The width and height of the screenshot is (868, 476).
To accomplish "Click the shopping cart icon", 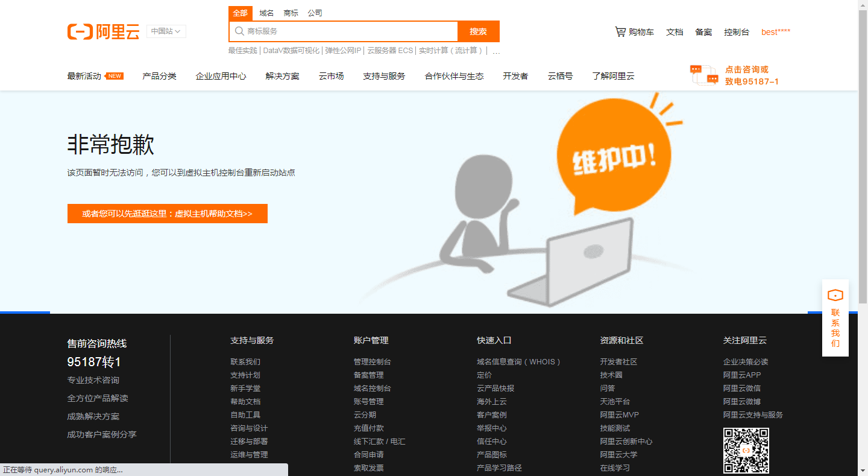I will pyautogui.click(x=620, y=31).
